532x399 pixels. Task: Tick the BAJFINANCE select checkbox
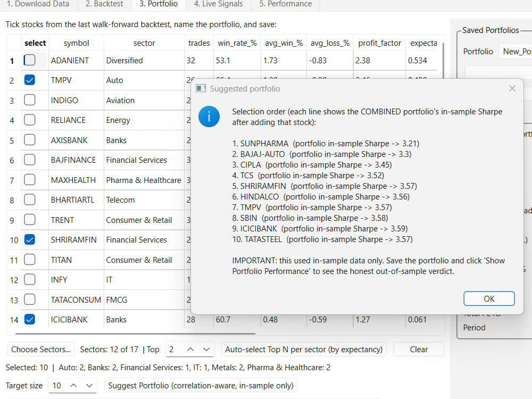[x=30, y=160]
